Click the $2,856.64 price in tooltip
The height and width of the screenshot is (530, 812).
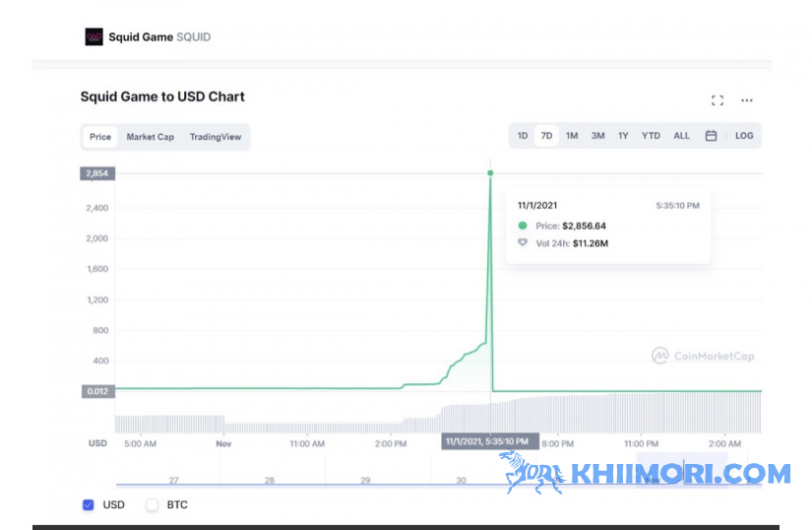[x=584, y=226]
